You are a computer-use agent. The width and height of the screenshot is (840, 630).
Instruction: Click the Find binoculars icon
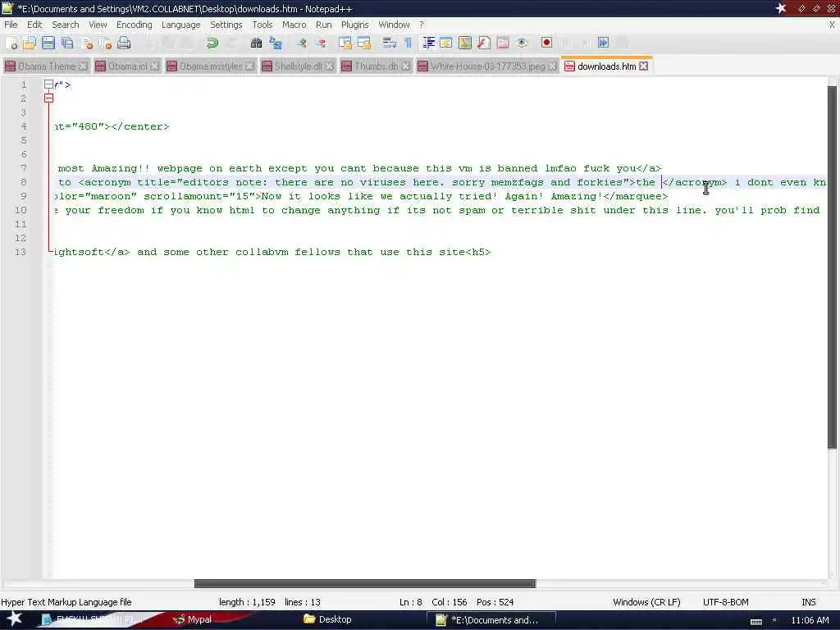coord(256,43)
